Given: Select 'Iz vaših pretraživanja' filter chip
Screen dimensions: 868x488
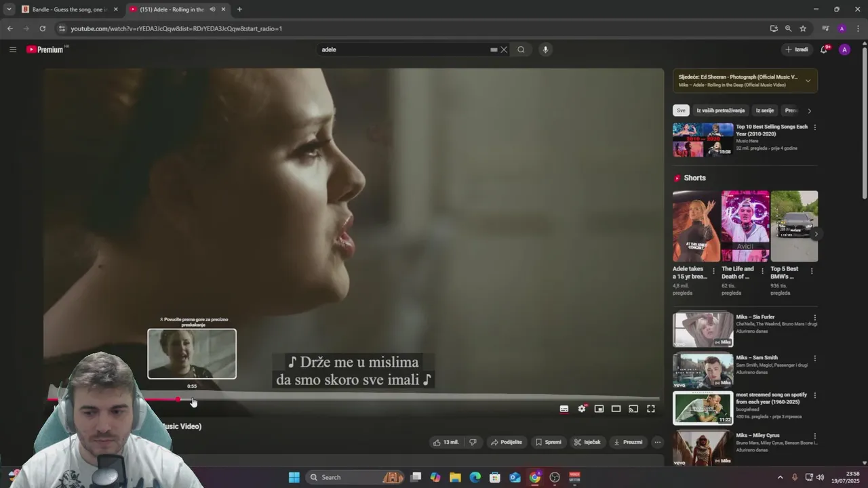Looking at the screenshot, I should click(720, 110).
